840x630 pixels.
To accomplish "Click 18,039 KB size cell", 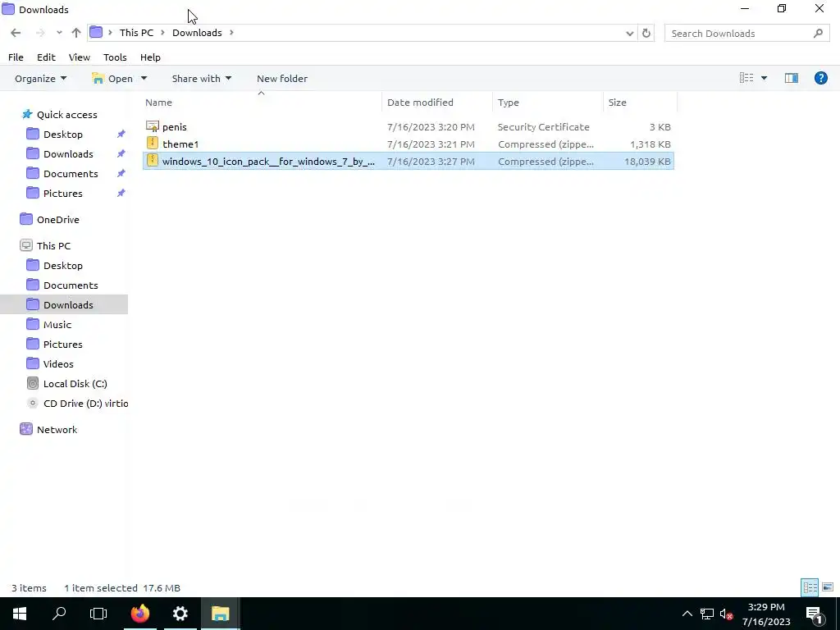I will [x=647, y=162].
